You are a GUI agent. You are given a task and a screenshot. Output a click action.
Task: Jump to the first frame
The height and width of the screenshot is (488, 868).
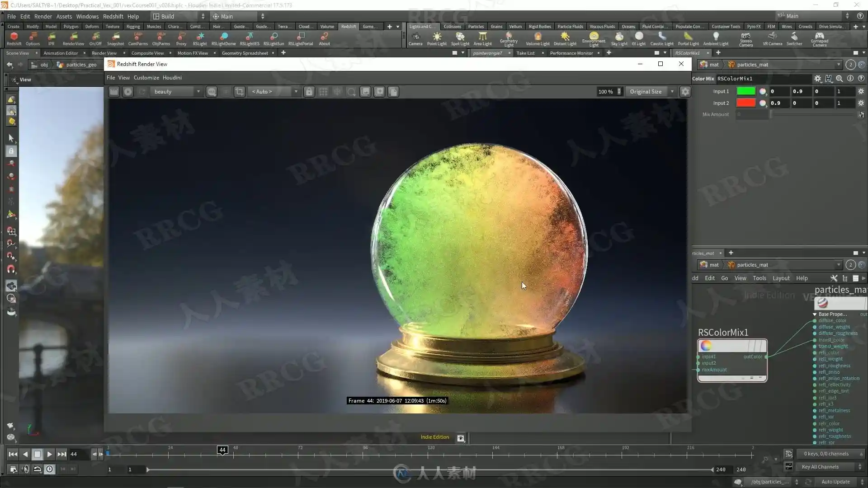point(13,454)
